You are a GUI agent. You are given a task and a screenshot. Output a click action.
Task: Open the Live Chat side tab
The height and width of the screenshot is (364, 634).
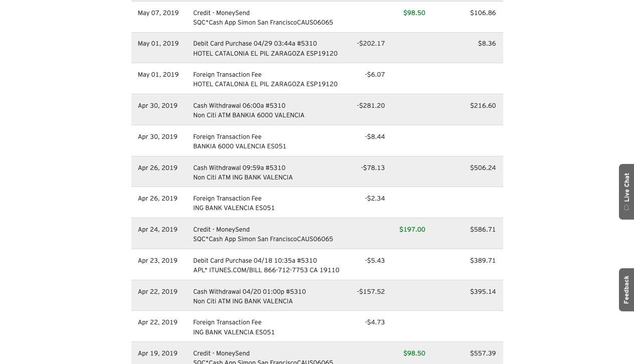click(x=626, y=188)
